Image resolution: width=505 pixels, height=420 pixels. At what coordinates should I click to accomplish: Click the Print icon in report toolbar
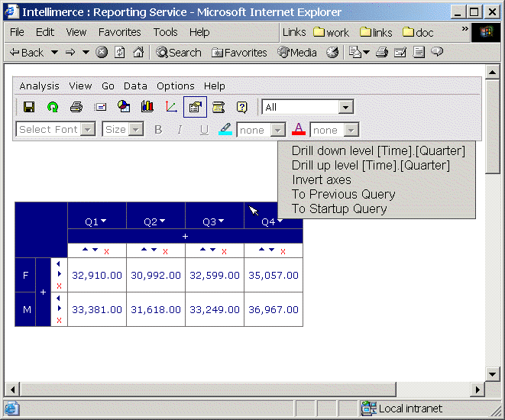[76, 107]
